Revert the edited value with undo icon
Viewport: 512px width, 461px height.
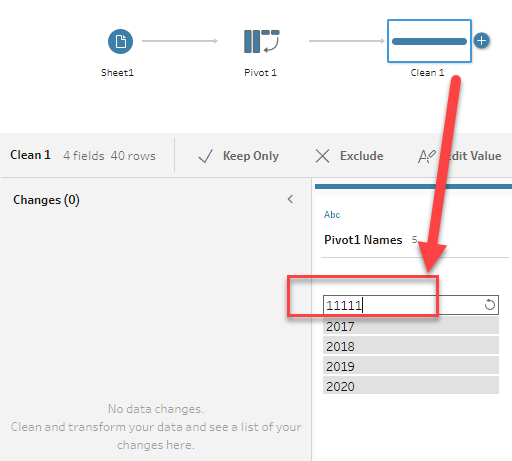click(x=490, y=304)
